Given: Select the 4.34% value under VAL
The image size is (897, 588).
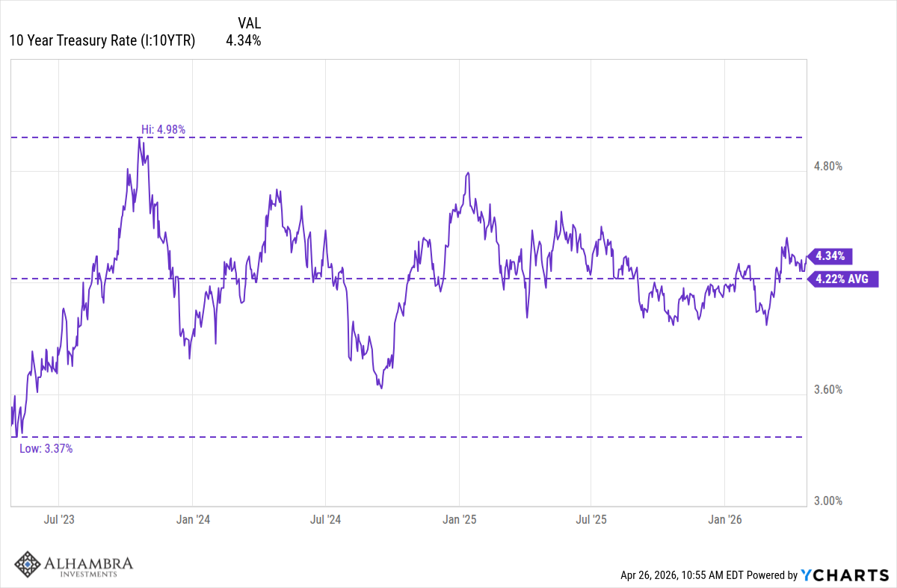Looking at the screenshot, I should point(243,41).
